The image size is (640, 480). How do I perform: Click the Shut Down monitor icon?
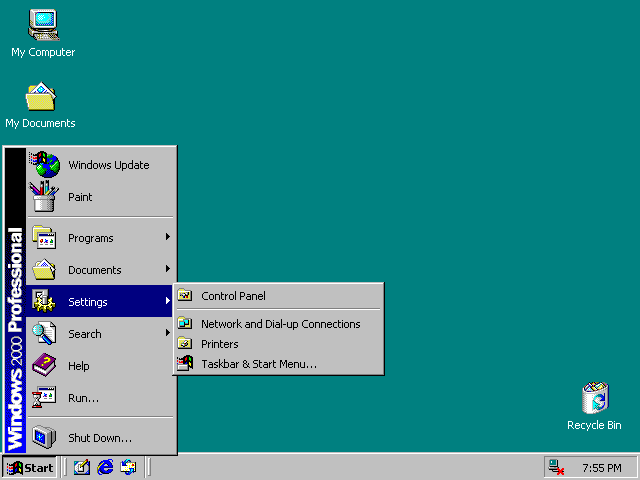click(44, 437)
